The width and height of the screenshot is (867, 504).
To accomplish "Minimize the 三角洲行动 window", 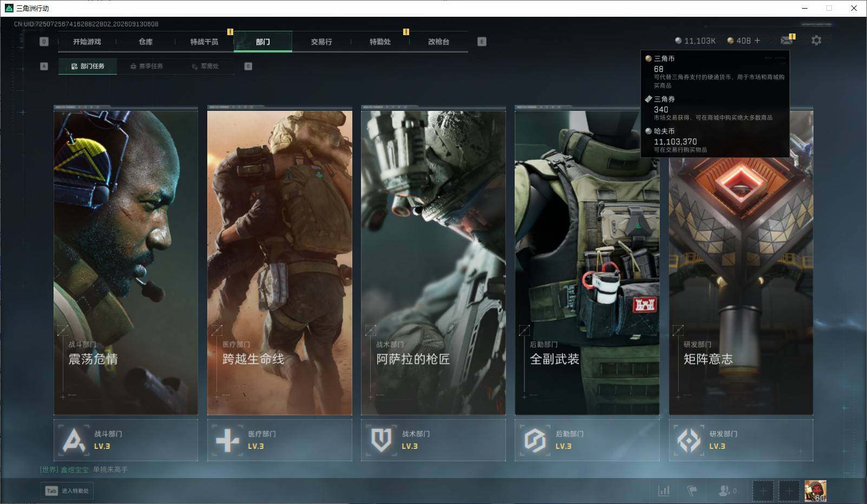I will click(804, 8).
